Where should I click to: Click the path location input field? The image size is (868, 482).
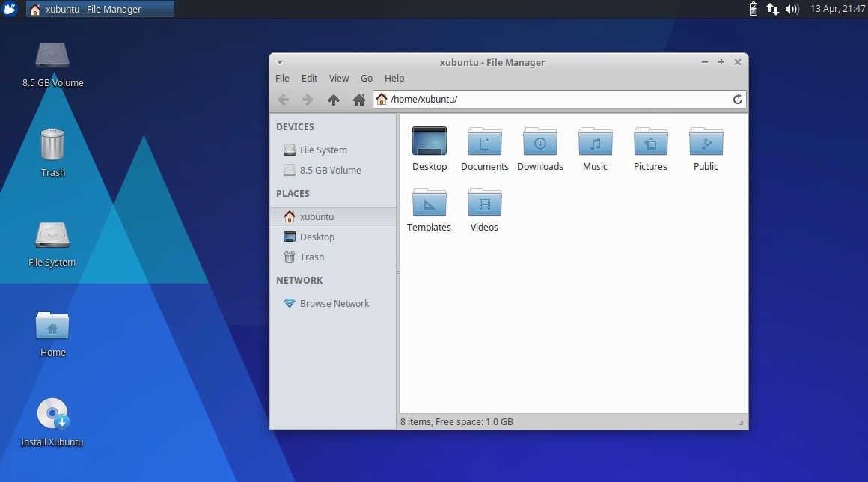coord(554,99)
